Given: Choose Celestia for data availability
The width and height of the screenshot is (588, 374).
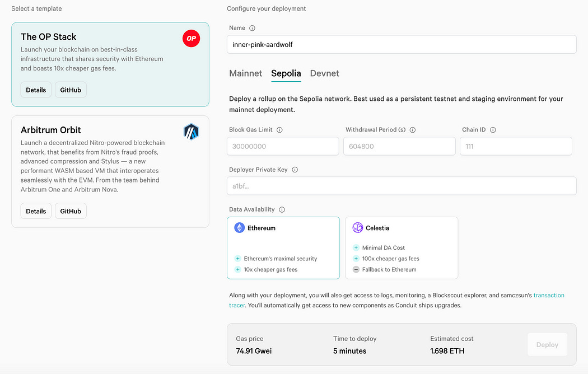Looking at the screenshot, I should (x=402, y=247).
